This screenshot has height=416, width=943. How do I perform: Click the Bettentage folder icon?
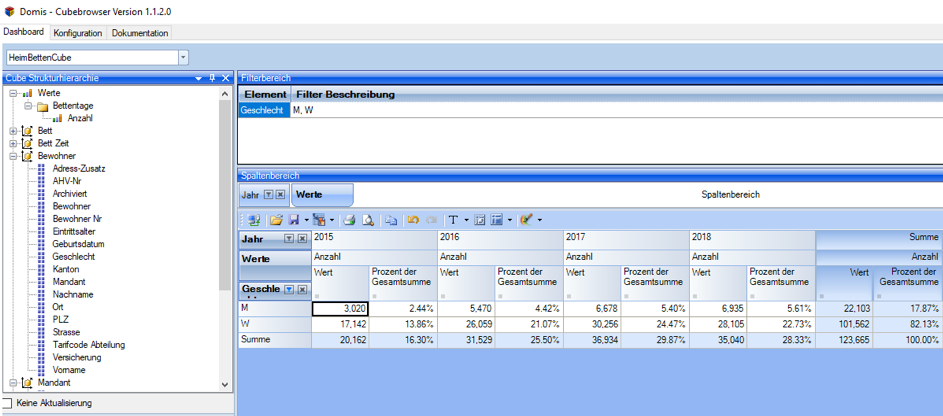click(43, 106)
